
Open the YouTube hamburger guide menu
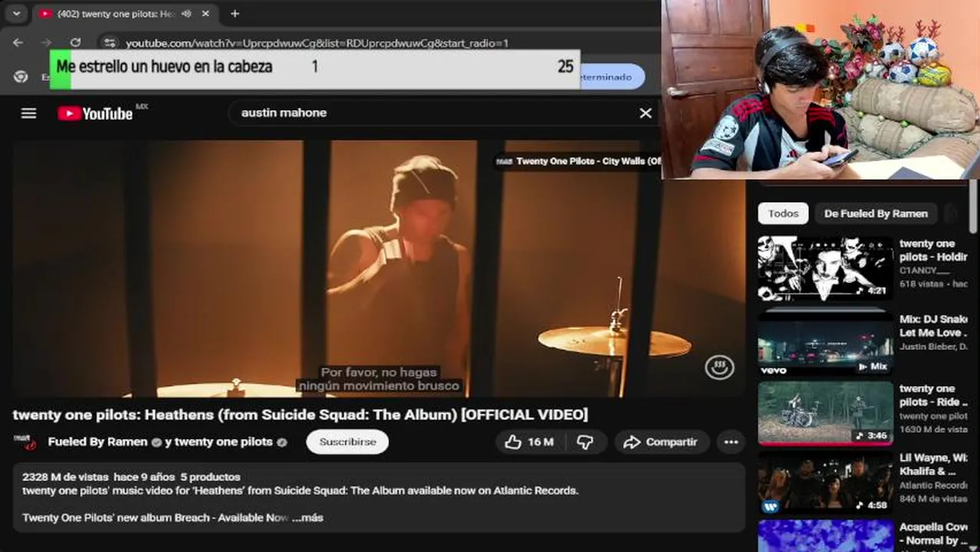click(28, 113)
